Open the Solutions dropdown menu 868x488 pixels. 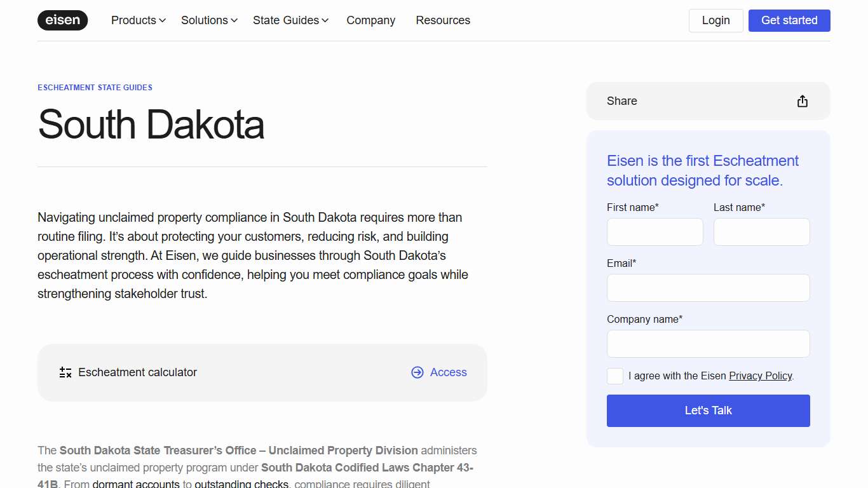(x=209, y=20)
